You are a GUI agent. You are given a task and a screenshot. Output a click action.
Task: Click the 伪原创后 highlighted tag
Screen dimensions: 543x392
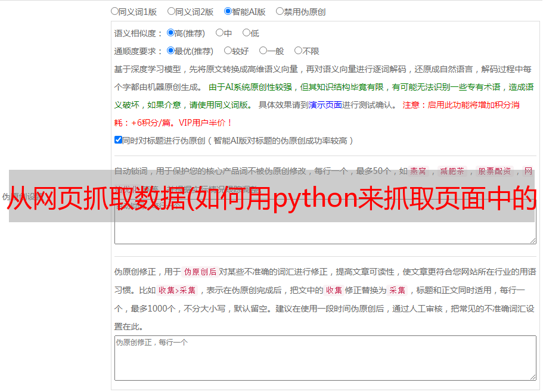200,272
